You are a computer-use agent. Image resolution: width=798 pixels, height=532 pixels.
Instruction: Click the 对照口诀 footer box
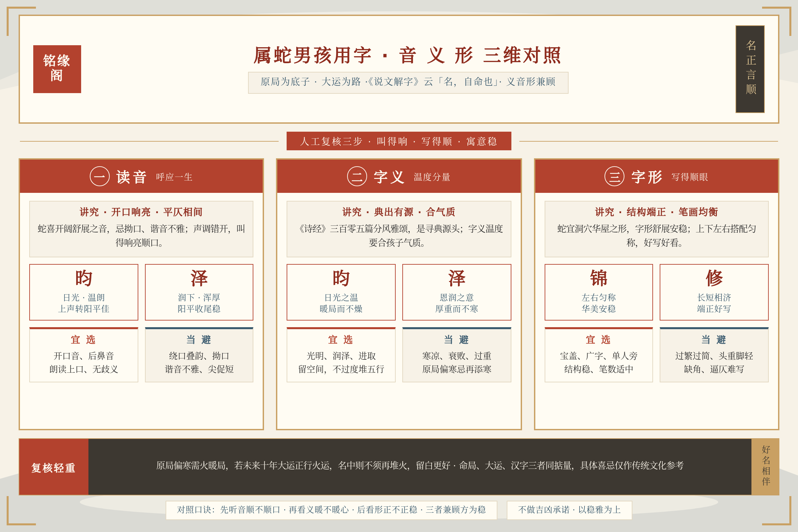(x=331, y=510)
